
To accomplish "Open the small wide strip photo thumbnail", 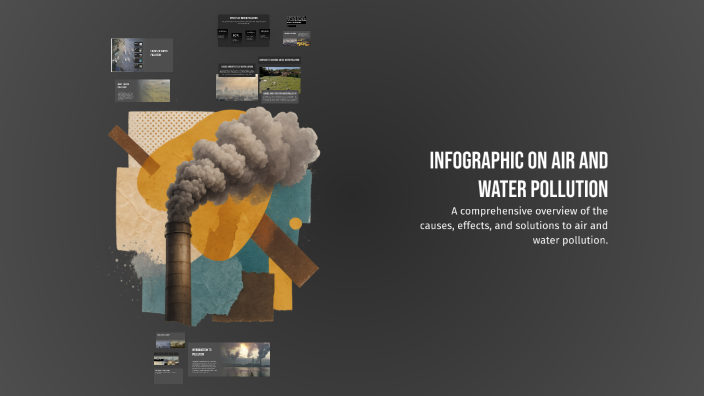I will click(166, 360).
